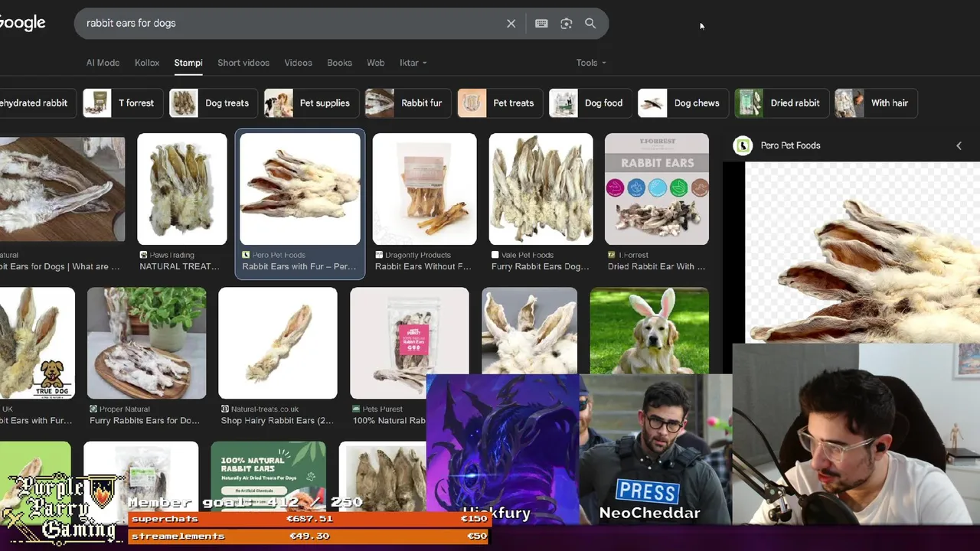
Task: Click 'Shop Hairy Rabbit Ears (2...' title
Action: tap(277, 420)
